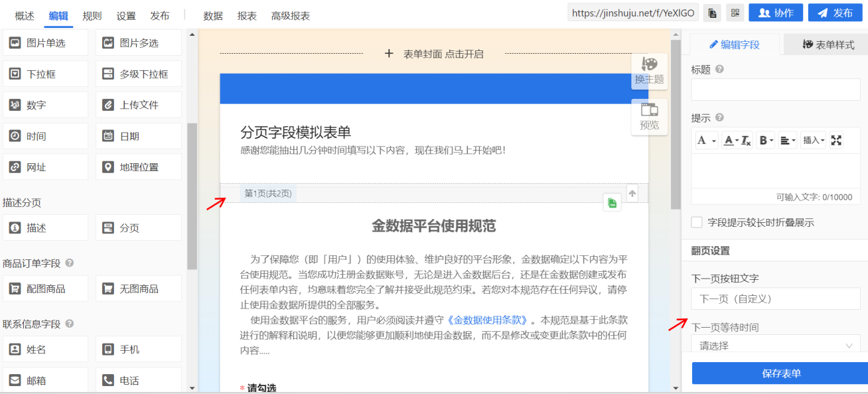Show help for 标题 label
The height and width of the screenshot is (394, 868).
(x=719, y=69)
